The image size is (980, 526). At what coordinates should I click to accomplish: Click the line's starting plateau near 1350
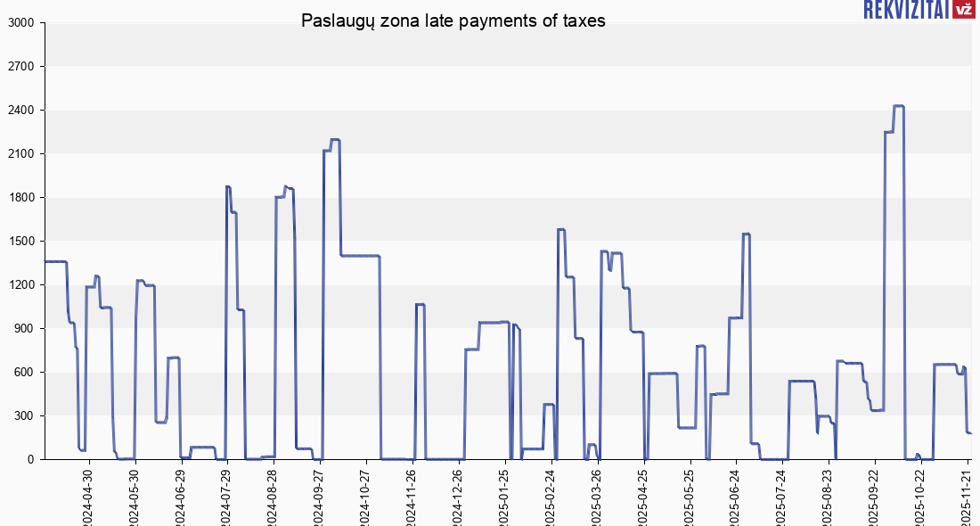[x=55, y=261]
